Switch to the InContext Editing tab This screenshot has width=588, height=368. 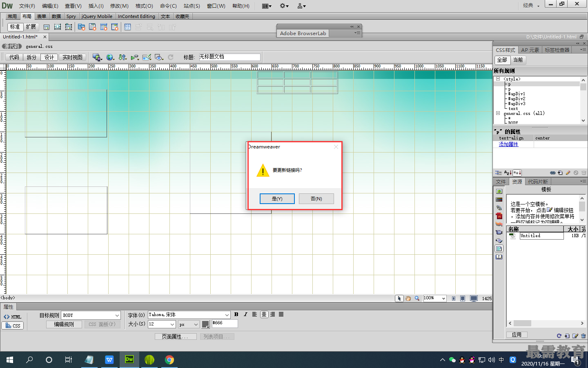tap(136, 16)
